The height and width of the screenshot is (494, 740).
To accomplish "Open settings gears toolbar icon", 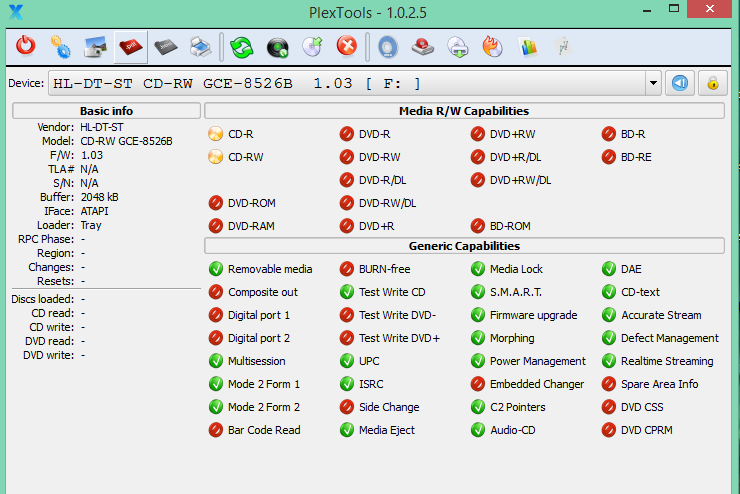I will point(60,47).
